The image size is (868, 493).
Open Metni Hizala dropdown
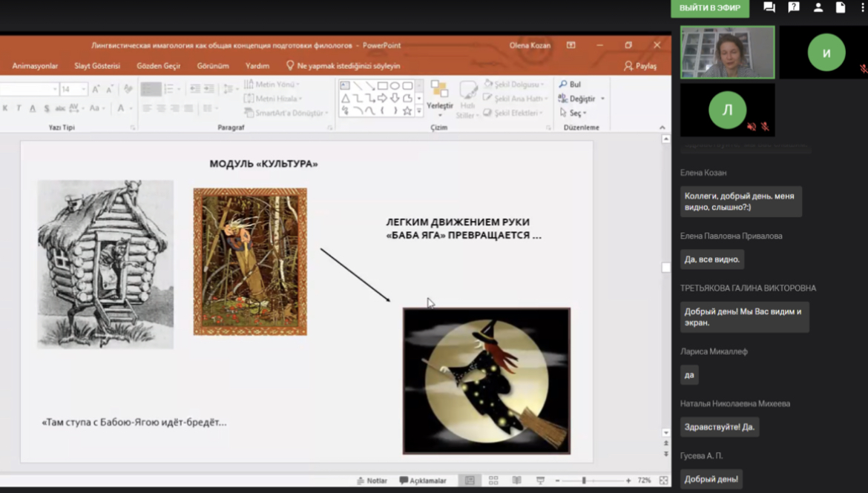(x=274, y=99)
